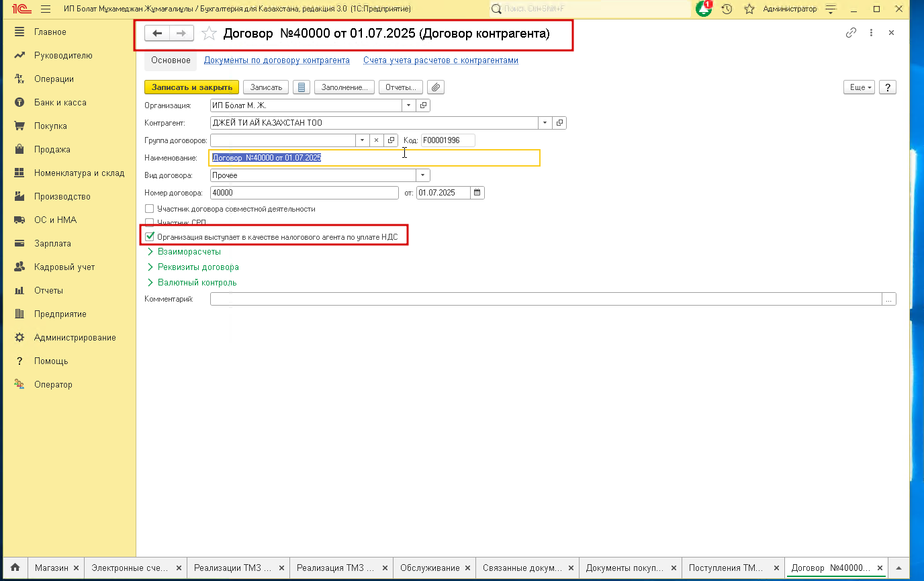
Task: Click the Номер договора field
Action: pos(305,193)
